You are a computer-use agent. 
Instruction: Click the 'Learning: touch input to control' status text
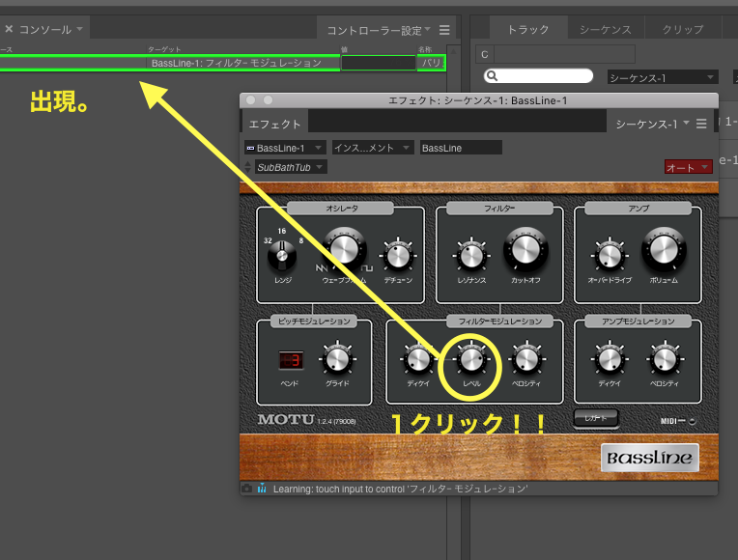400,489
